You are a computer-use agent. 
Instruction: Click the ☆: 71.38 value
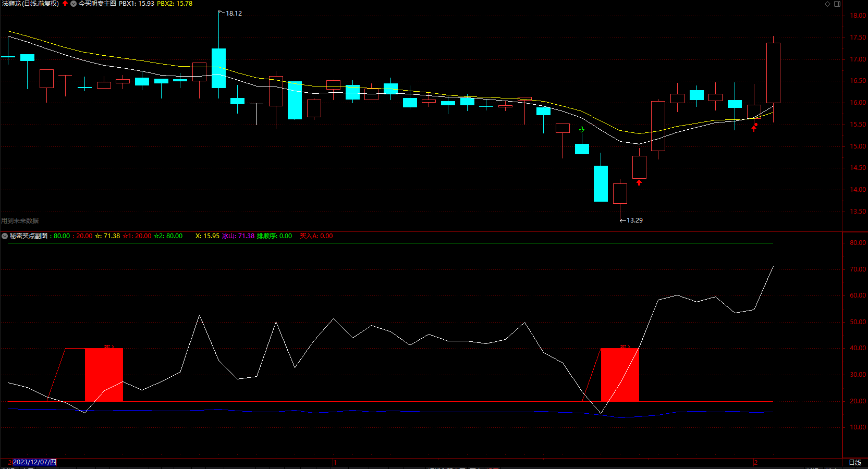107,236
